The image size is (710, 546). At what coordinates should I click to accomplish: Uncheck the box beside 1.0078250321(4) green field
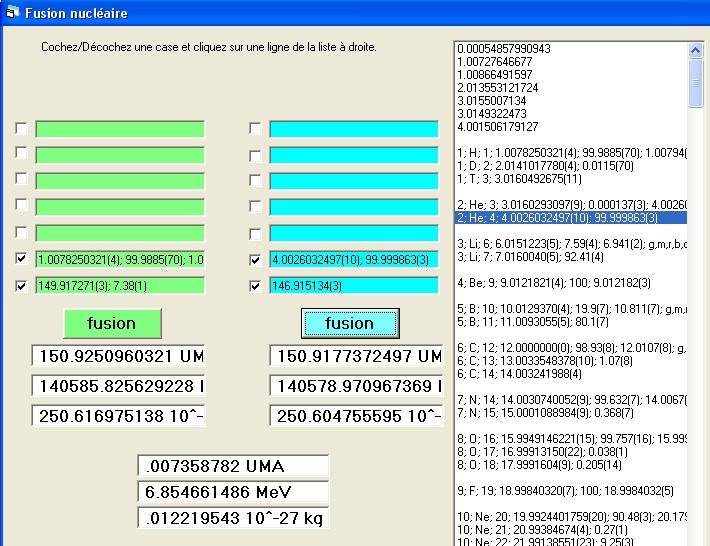point(21,259)
